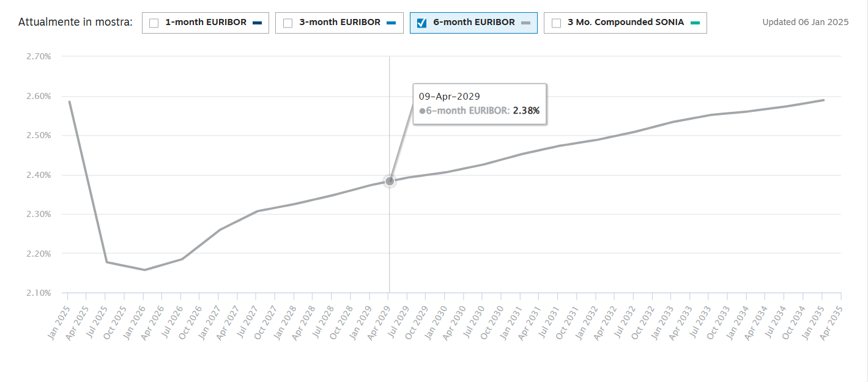Click the '2.20%' y-axis label
This screenshot has width=868, height=382.
coord(39,254)
